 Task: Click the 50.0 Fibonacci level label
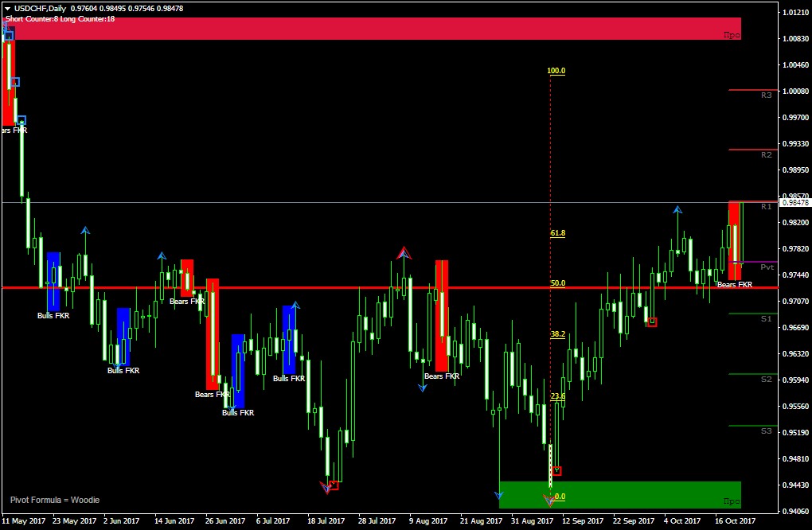click(x=558, y=283)
